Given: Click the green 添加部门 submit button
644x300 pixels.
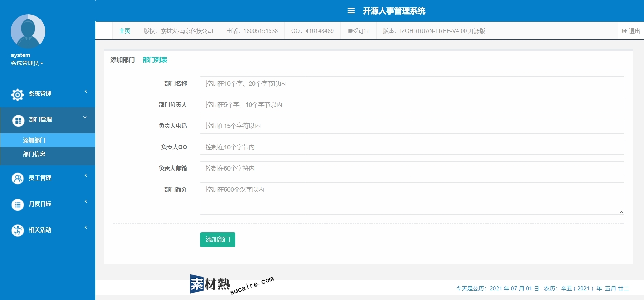Looking at the screenshot, I should [218, 239].
